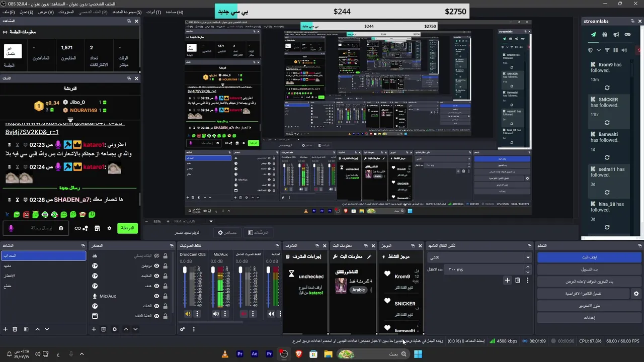The height and width of the screenshot is (362, 644).
Task: Unlock the Mic/Aux source
Action: 165,296
